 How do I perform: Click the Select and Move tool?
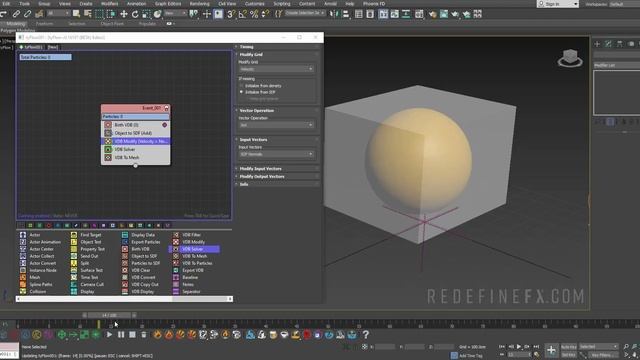124,14
